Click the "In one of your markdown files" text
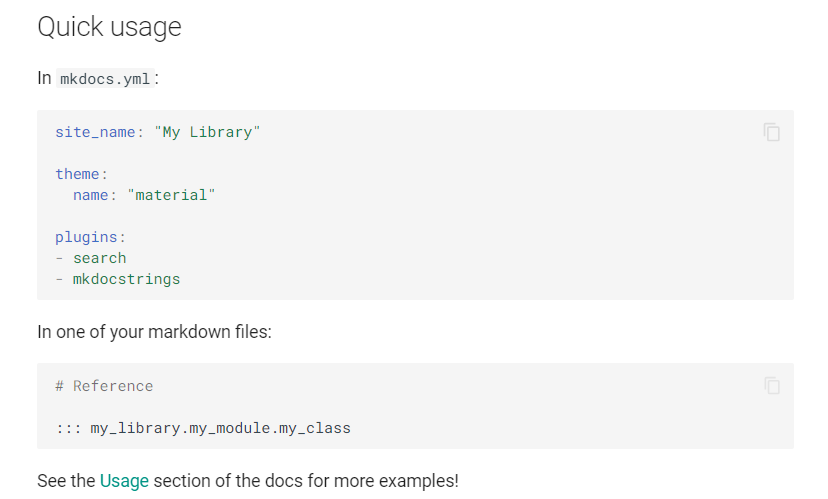Screen dimensions: 828x499 tap(154, 332)
